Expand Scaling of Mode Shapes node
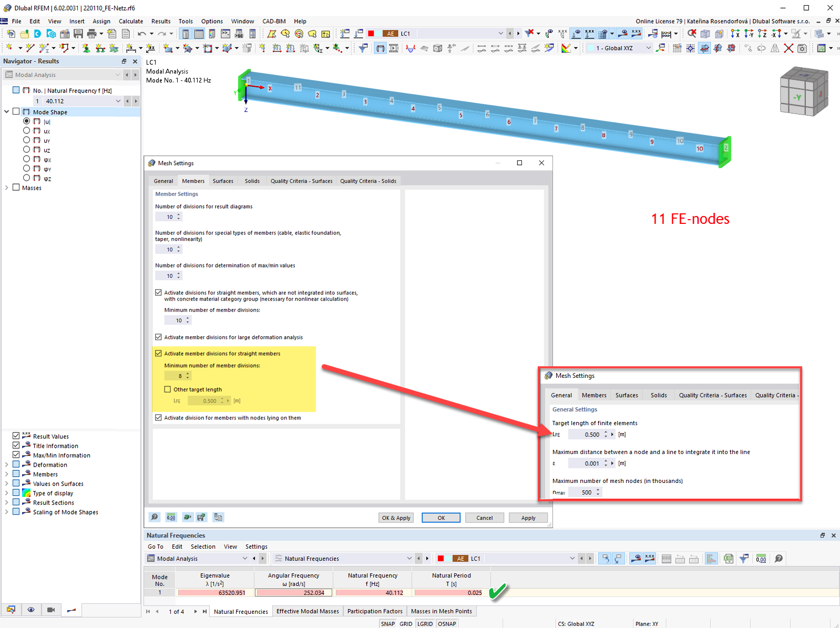The width and height of the screenshot is (840, 628). coord(6,512)
